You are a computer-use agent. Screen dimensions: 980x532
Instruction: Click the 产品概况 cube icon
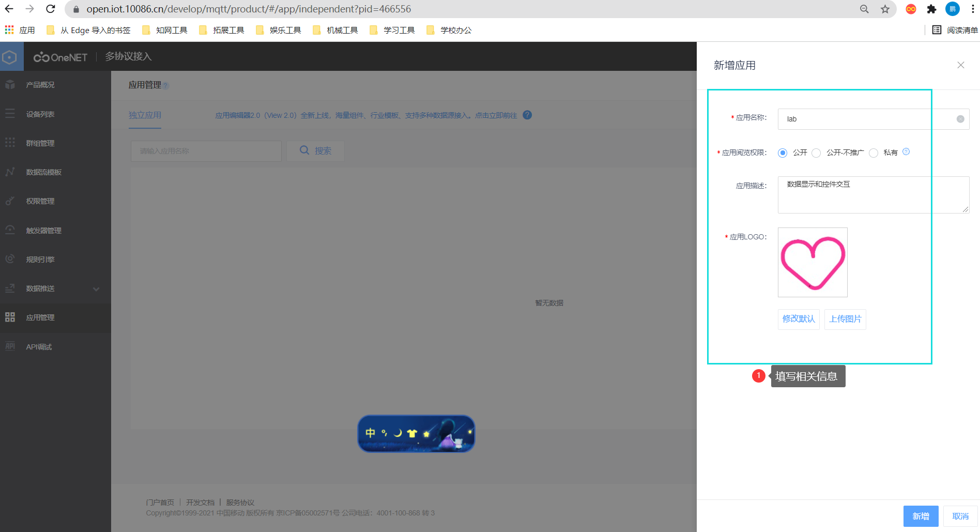point(10,84)
